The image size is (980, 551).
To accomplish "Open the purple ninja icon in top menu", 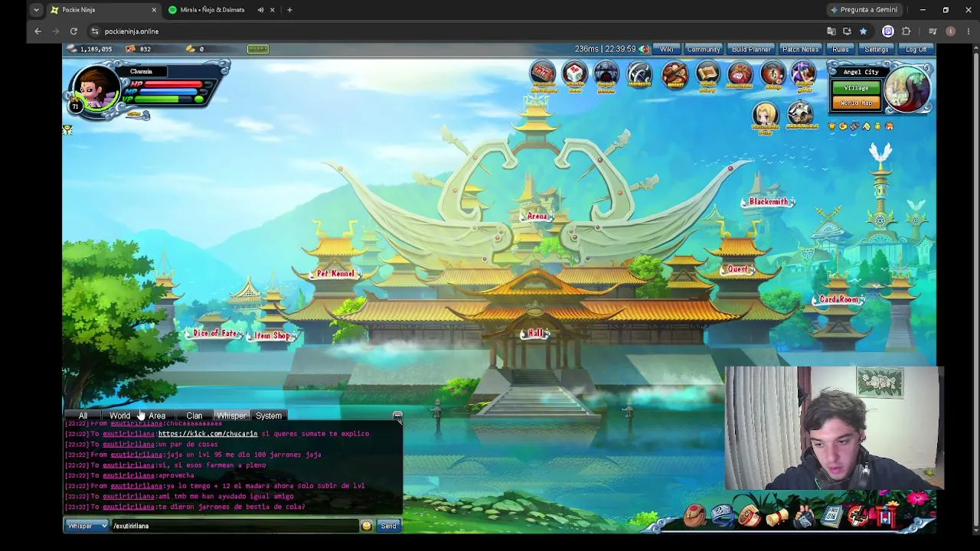I will point(803,75).
